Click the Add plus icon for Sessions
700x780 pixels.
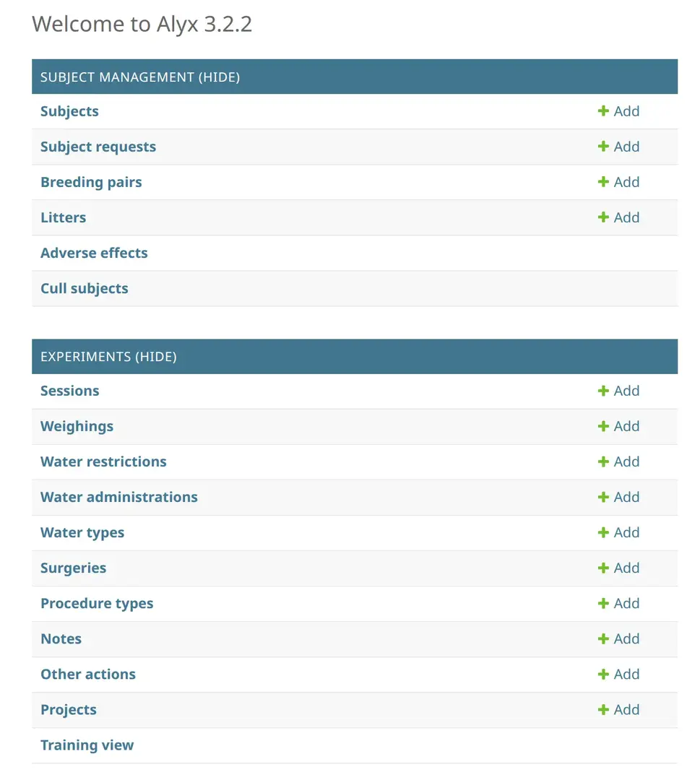[x=602, y=390]
